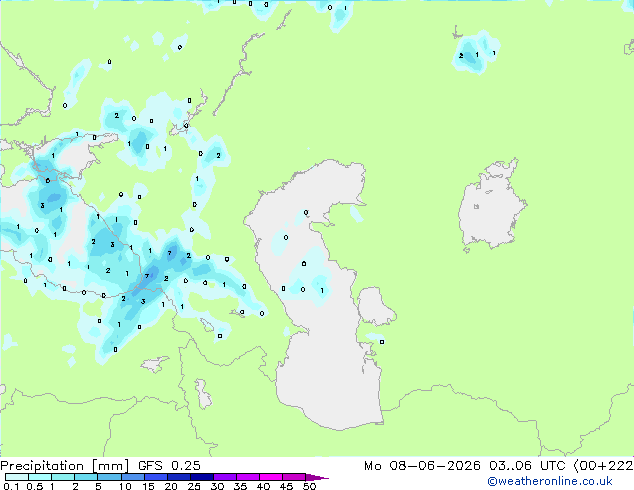This screenshot has width=634, height=490.
Task: Select the 30–35 mm purple legend swatch
Action: [x=225, y=477]
